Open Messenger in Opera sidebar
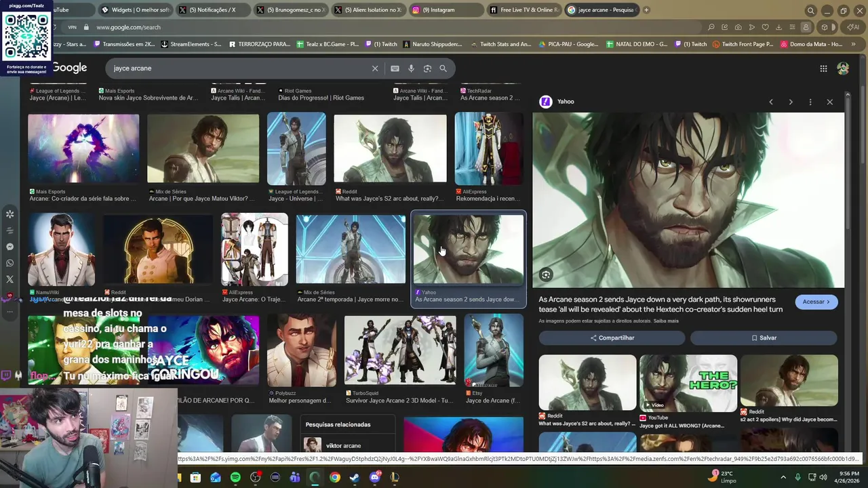868x488 pixels. click(x=9, y=247)
